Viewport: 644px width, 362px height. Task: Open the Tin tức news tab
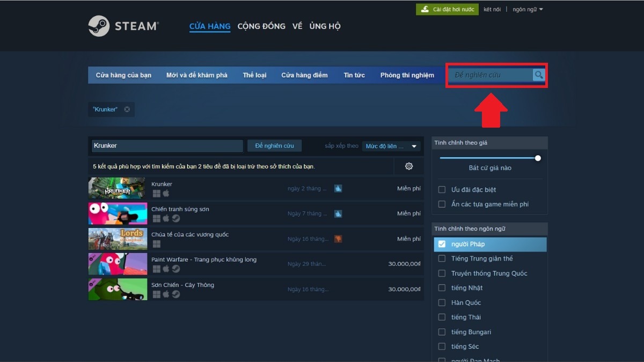(354, 75)
